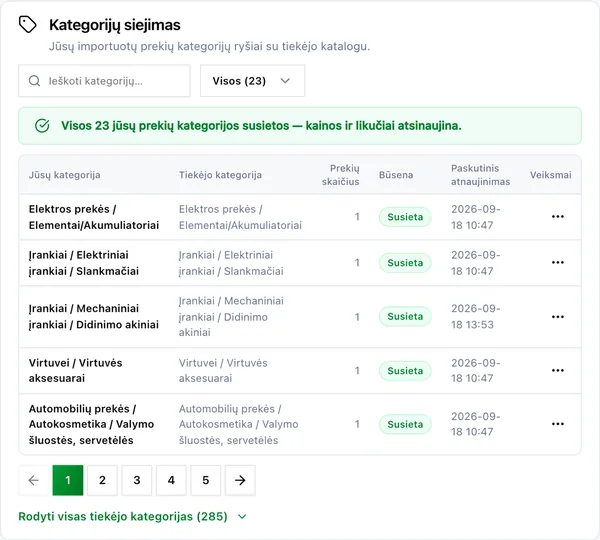The width and height of the screenshot is (600, 540).
Task: Click gray supplier category Elektros prekės / Elementai/Akumuliatoriai
Action: pyautogui.click(x=240, y=217)
